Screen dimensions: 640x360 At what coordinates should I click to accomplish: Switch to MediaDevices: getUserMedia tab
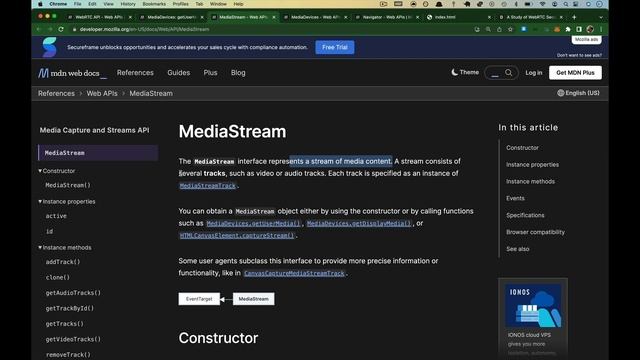[171, 17]
